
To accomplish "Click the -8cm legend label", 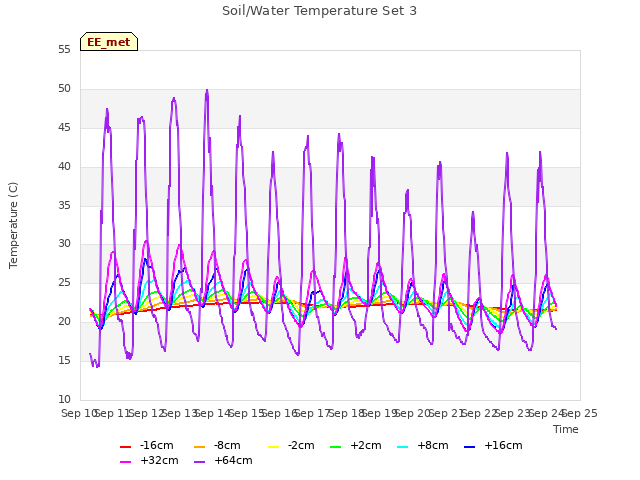I will tap(227, 445).
